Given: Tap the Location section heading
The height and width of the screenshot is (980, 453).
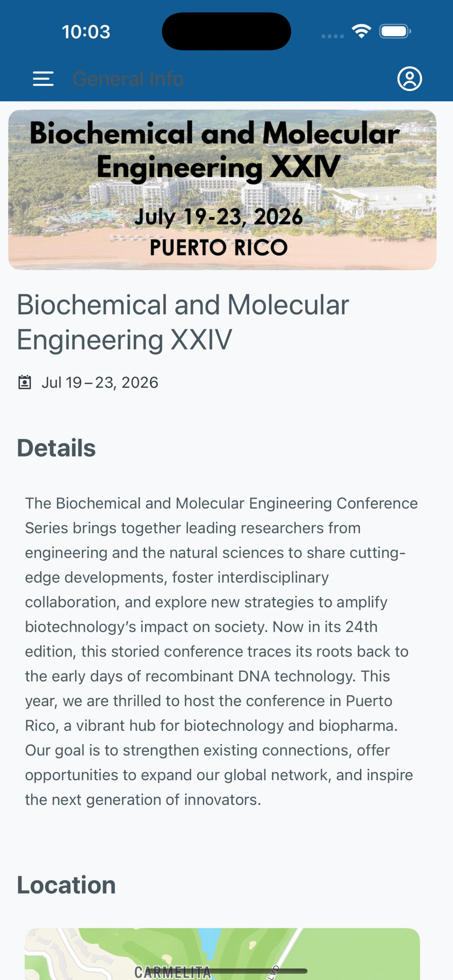Looking at the screenshot, I should click(x=66, y=885).
